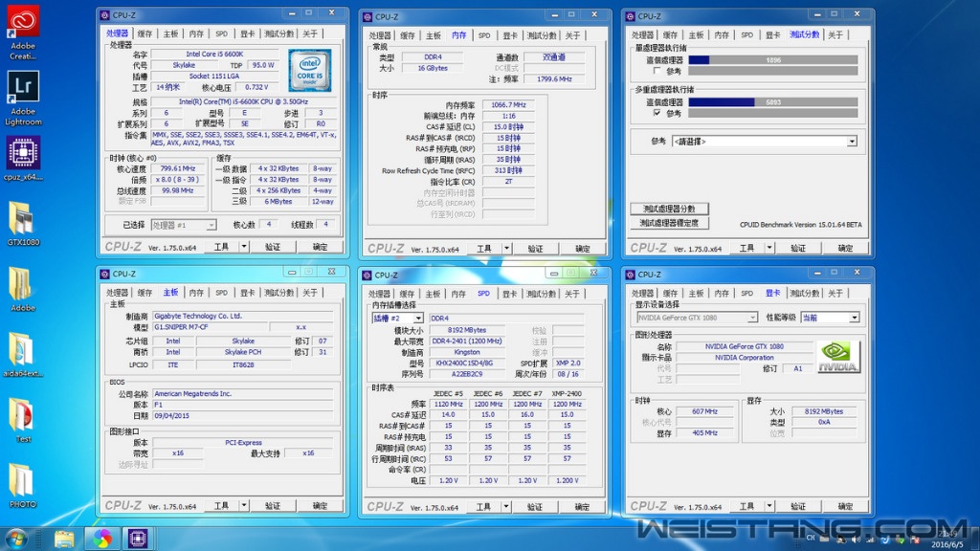The width and height of the screenshot is (980, 551).
Task: Click the colorful pinwheel app on the taskbar
Action: pyautogui.click(x=101, y=539)
